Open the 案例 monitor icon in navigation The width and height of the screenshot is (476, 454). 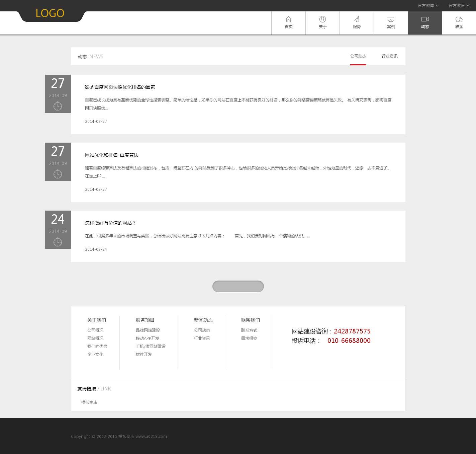point(391,19)
